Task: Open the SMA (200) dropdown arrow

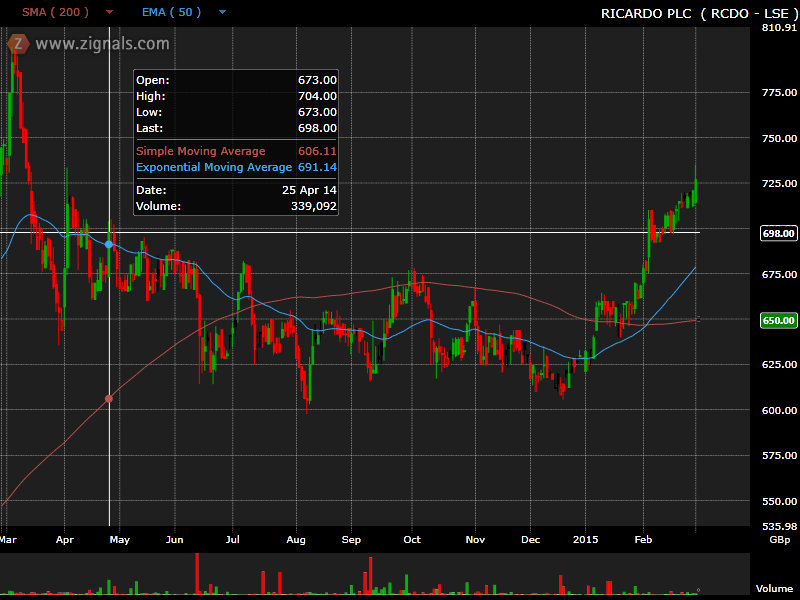Action: point(109,13)
